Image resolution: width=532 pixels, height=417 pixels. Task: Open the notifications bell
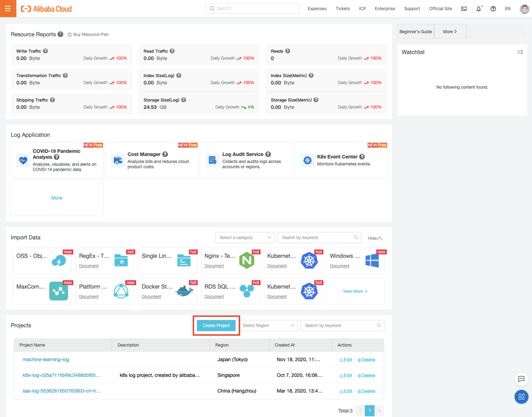479,8
